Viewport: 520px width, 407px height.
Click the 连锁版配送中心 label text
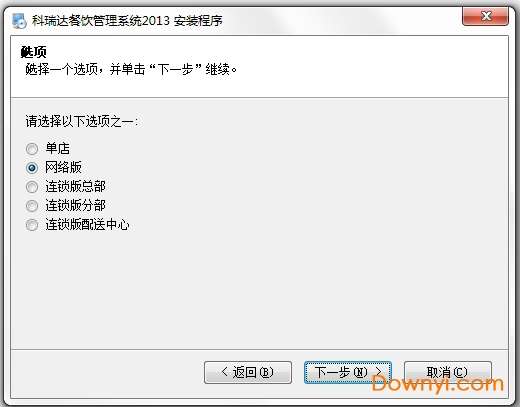click(x=87, y=224)
